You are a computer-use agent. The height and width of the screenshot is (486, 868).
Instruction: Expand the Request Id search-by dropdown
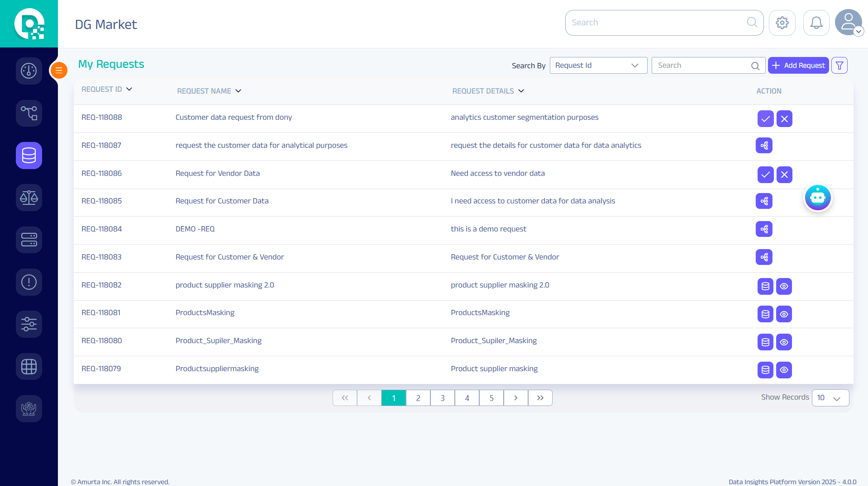(x=598, y=66)
